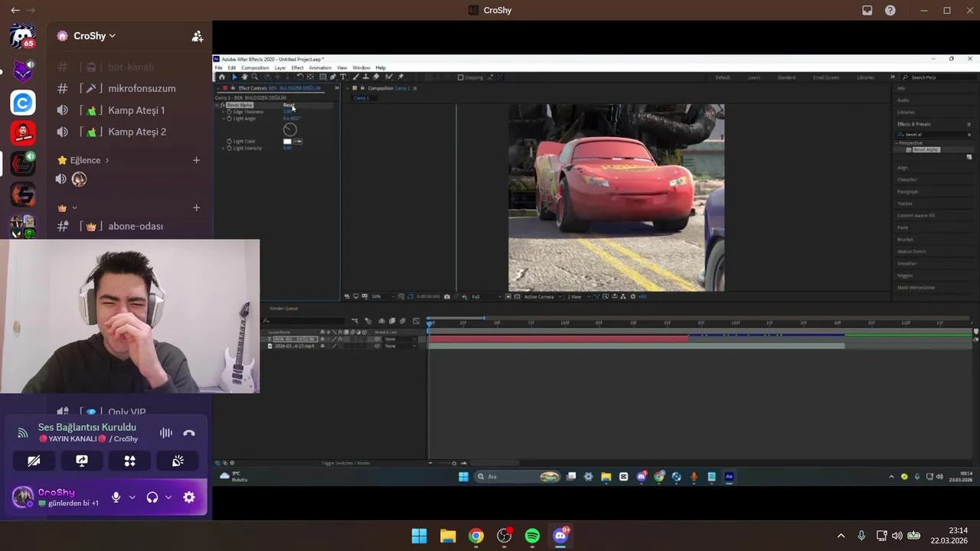Toggle the camera in Discord voice panel
This screenshot has height=551, width=980.
click(x=34, y=461)
